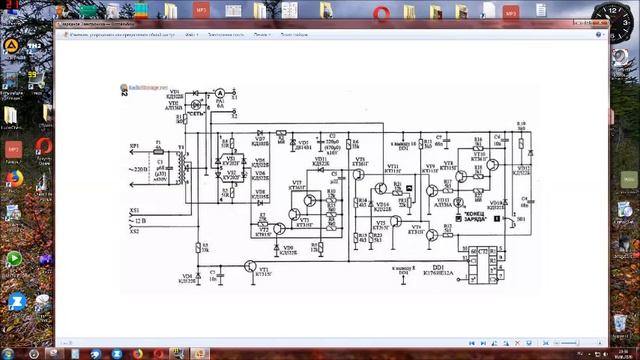This screenshot has width=640, height=360.
Task: Open the Электронная почта toolbar item
Action: tap(226, 35)
